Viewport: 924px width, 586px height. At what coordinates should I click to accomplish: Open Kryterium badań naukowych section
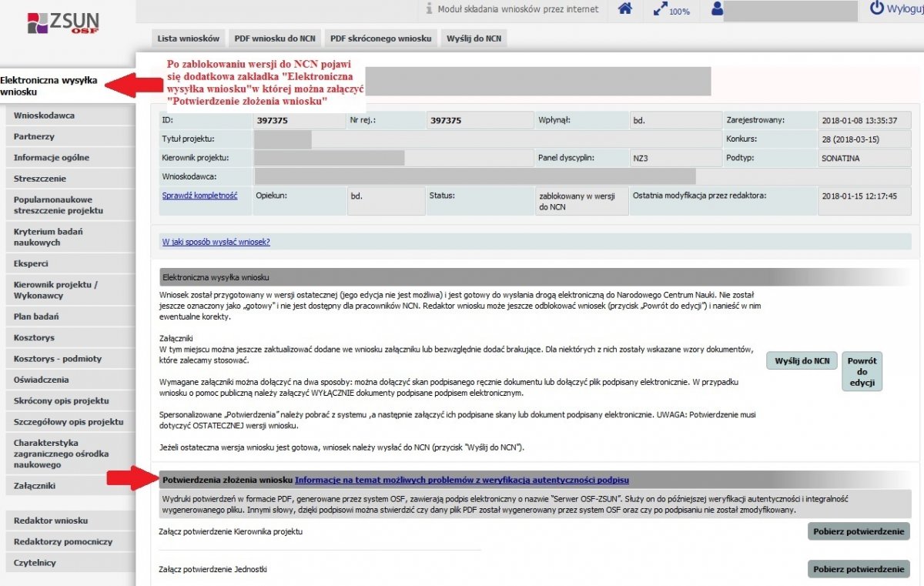coord(70,237)
